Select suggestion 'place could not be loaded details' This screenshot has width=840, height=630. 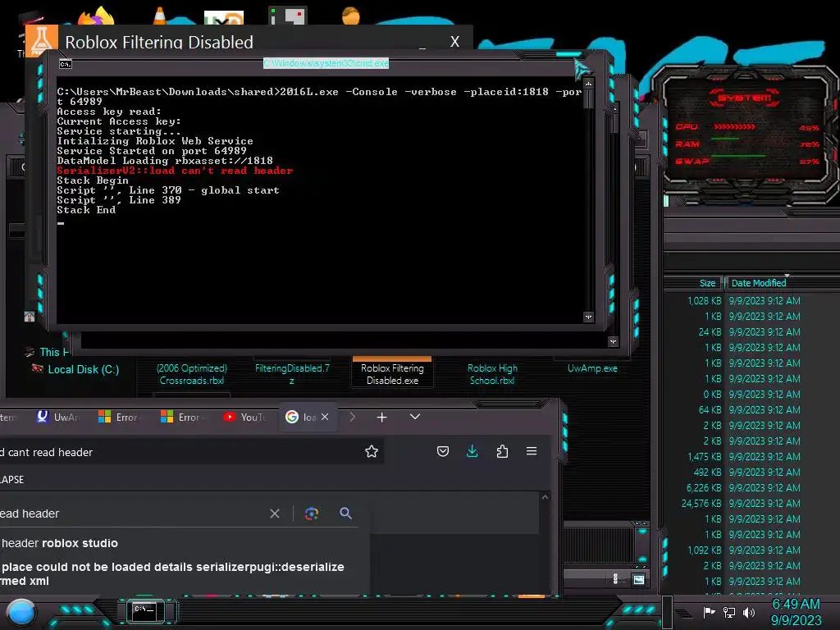click(x=172, y=573)
